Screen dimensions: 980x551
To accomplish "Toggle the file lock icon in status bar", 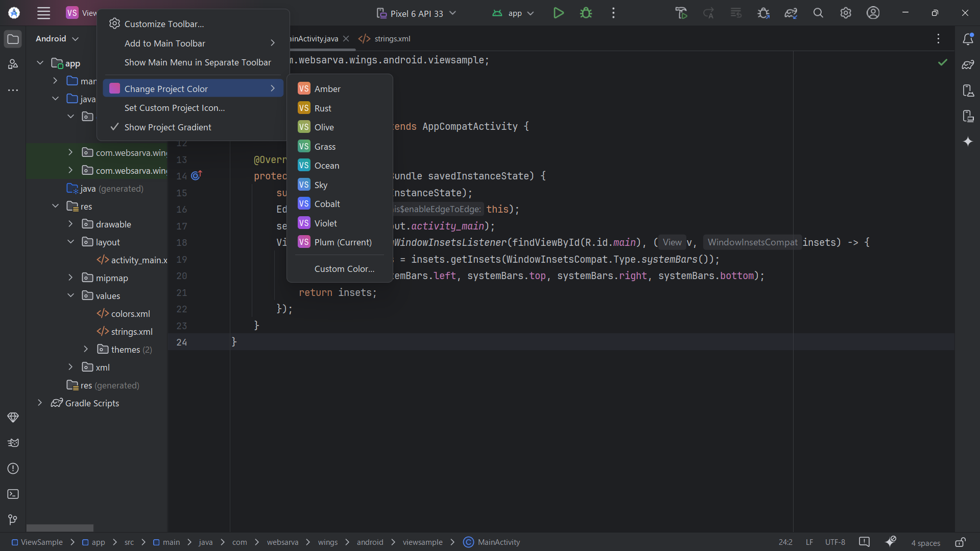I will [x=962, y=542].
